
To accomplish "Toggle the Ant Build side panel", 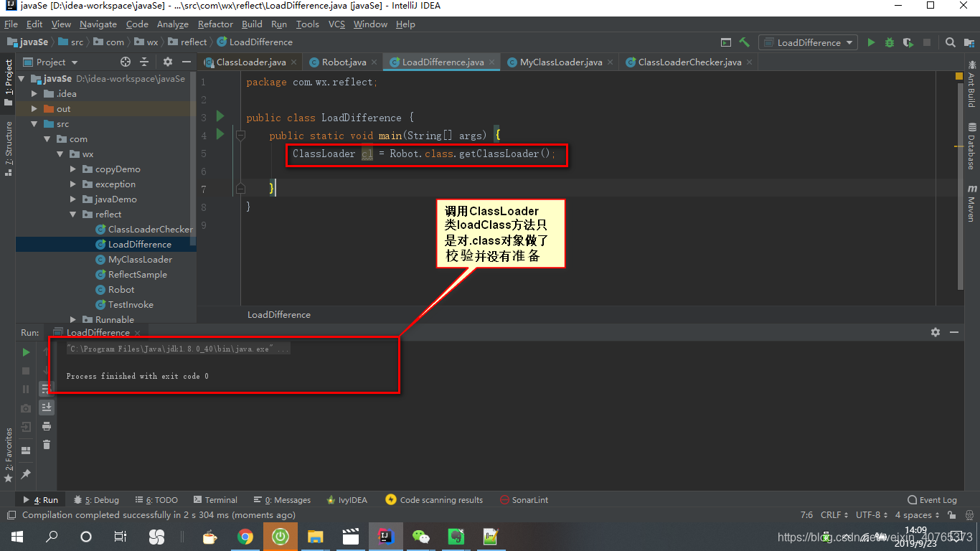I will click(972, 83).
